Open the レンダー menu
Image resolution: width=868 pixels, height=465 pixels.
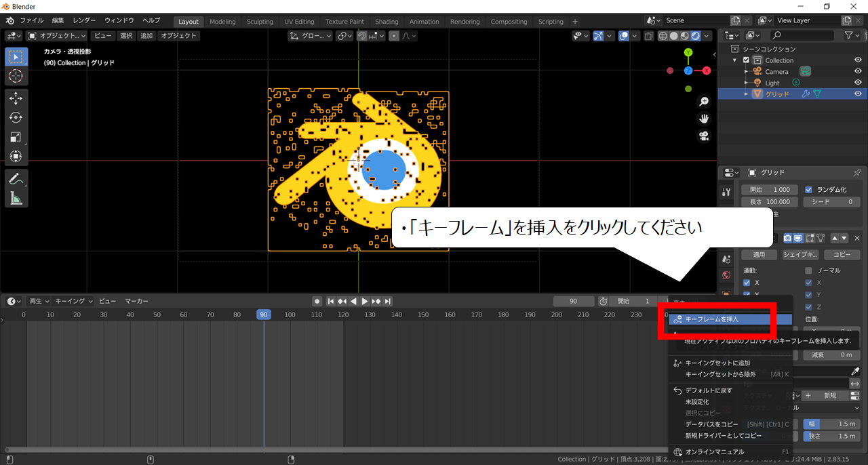click(x=85, y=21)
